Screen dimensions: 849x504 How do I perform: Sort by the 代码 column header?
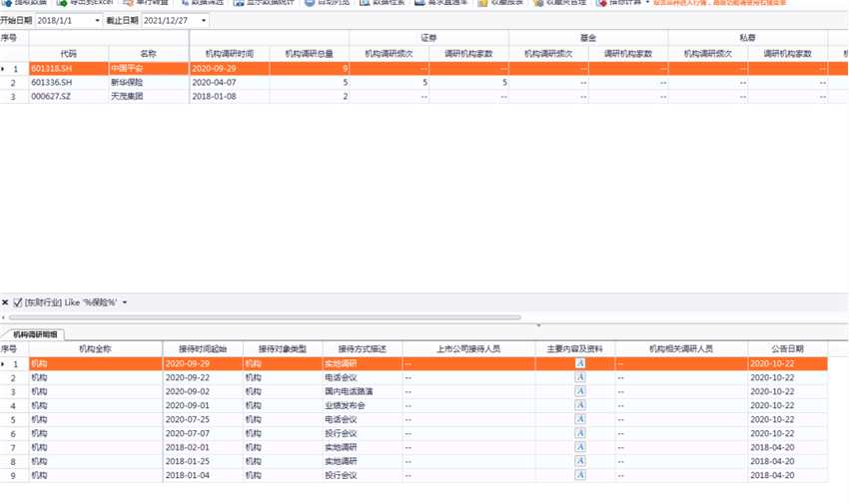pos(69,54)
